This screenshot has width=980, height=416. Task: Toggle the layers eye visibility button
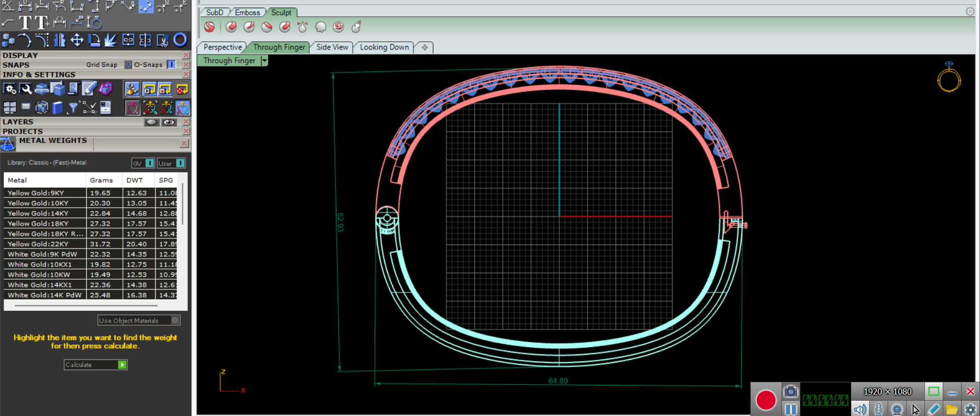pyautogui.click(x=168, y=122)
